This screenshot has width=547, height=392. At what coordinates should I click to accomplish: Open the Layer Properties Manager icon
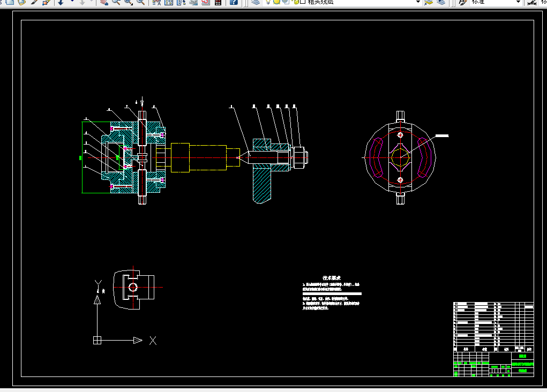(256, 2)
